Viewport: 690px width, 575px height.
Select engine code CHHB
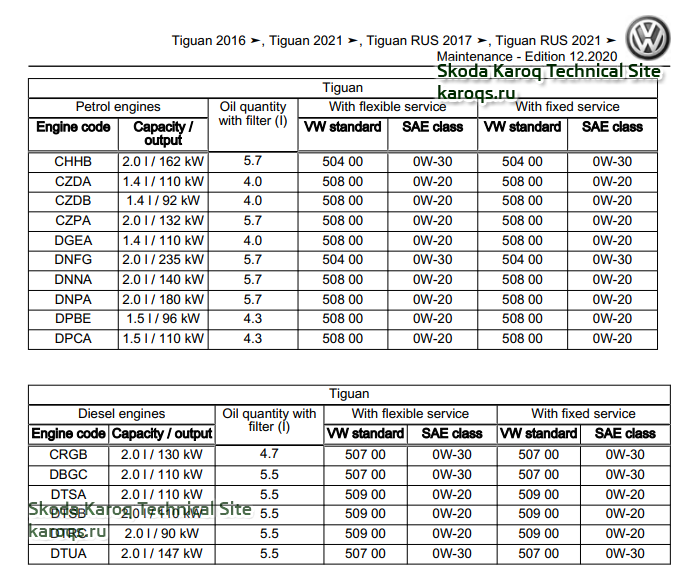coord(73,161)
